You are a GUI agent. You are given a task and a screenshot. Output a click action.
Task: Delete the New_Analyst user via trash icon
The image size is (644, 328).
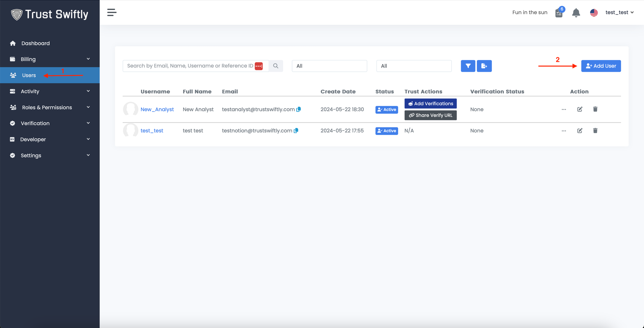[x=595, y=109]
